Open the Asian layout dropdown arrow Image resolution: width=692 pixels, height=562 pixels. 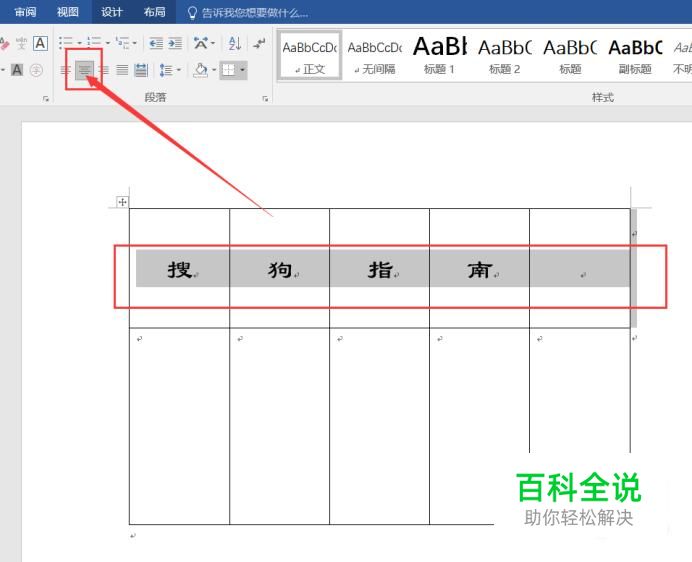(x=213, y=43)
